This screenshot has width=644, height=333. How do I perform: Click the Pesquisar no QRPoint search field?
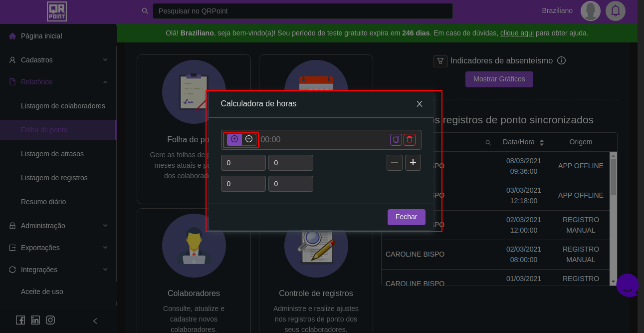302,11
